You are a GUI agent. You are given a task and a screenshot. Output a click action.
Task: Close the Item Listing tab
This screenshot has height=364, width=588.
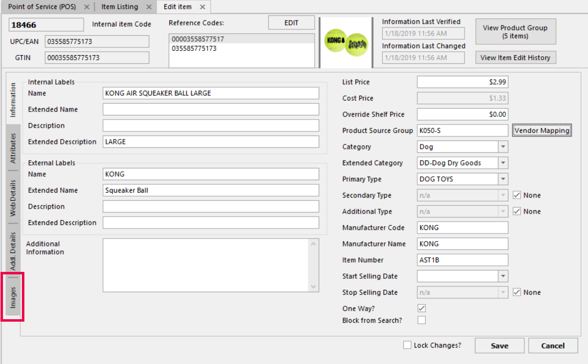pyautogui.click(x=149, y=7)
